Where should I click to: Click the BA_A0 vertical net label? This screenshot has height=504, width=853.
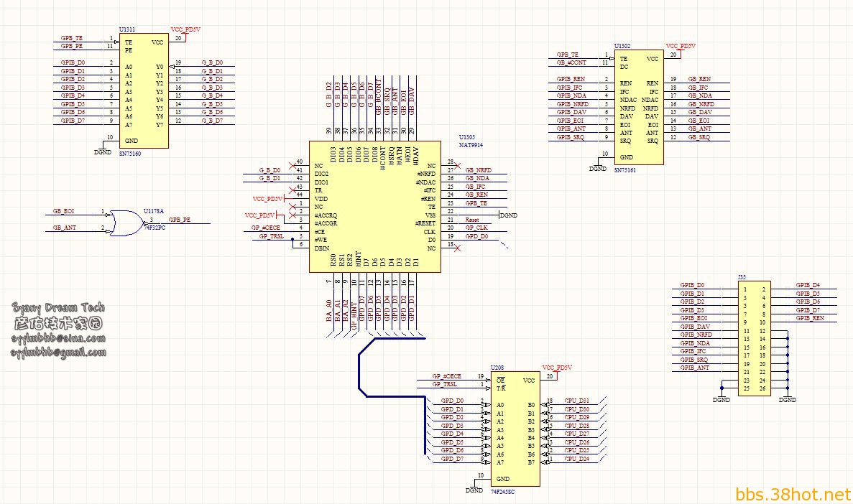pyautogui.click(x=328, y=310)
